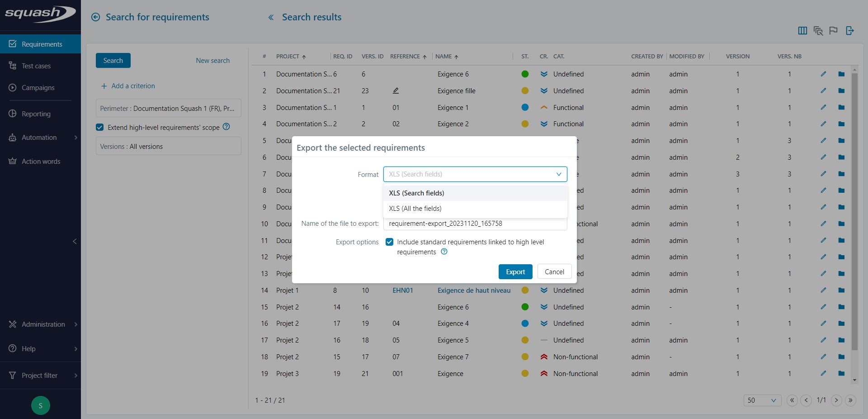The height and width of the screenshot is (419, 868).
Task: Open Test cases in the sidebar
Action: click(x=36, y=66)
